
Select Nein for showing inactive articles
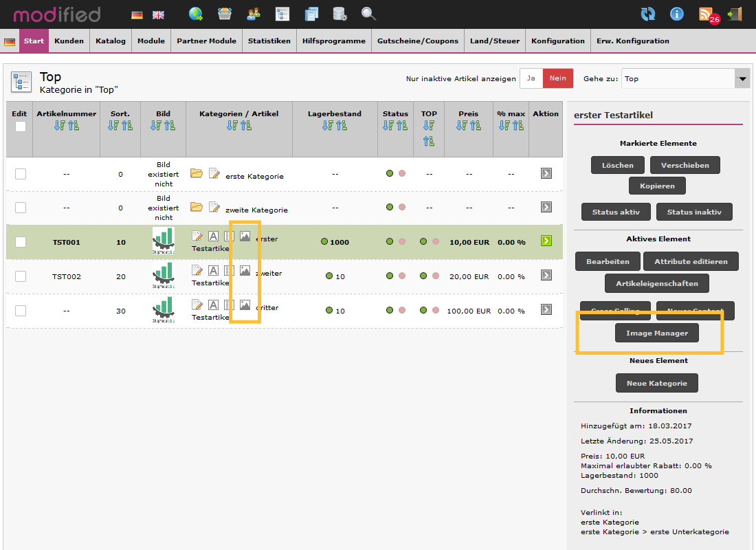coord(557,78)
